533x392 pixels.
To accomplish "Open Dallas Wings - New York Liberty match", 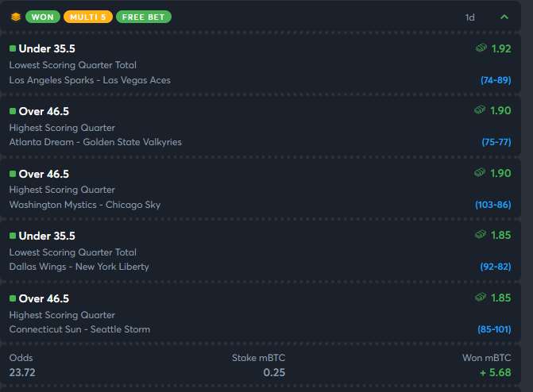I will [x=79, y=267].
